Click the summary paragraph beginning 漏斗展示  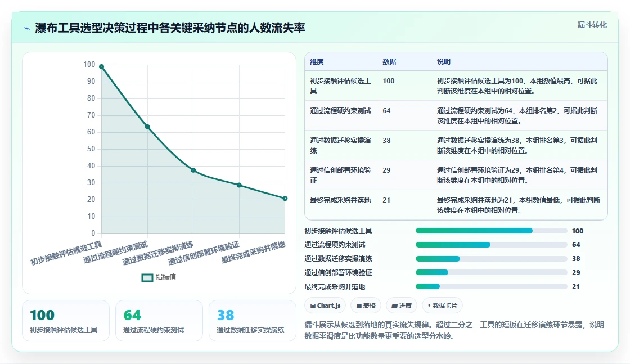(x=454, y=330)
